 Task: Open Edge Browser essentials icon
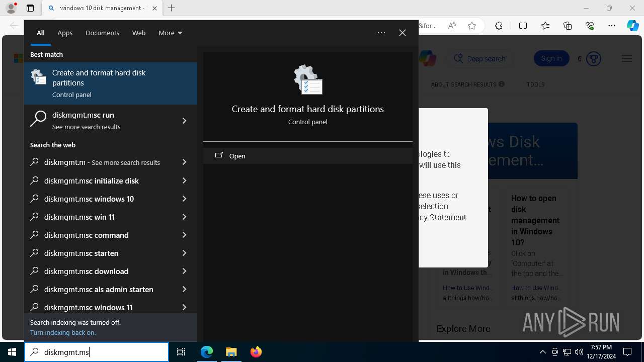tap(590, 26)
